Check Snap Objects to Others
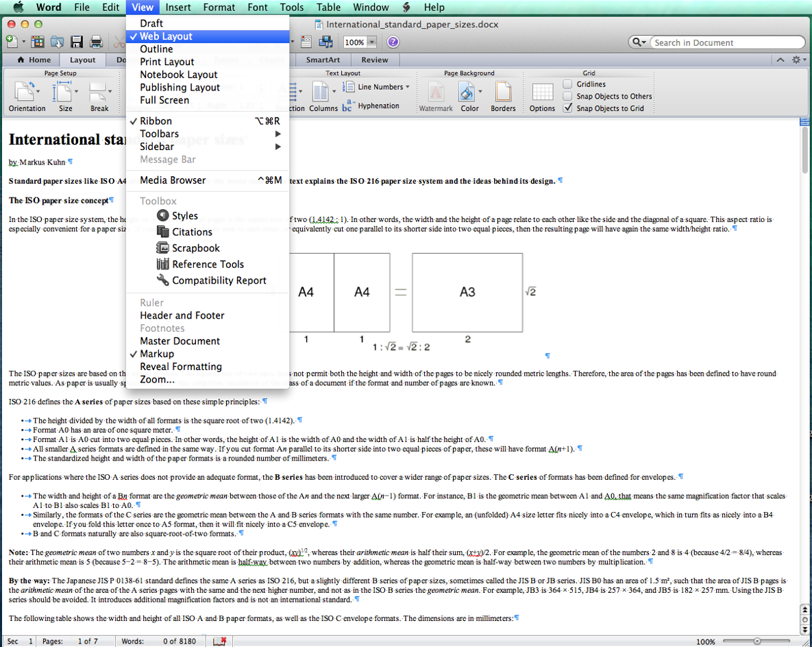812x647 pixels. [568, 97]
